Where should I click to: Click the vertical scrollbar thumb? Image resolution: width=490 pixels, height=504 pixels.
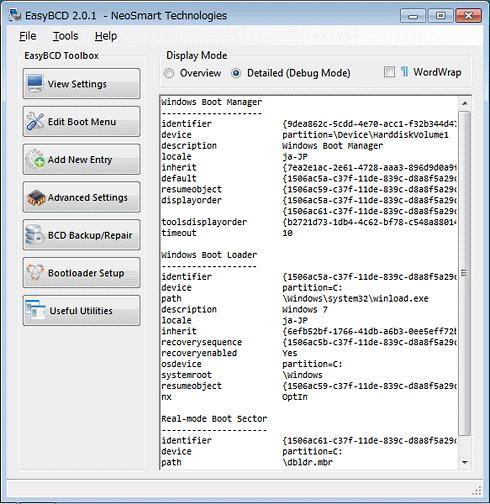click(465, 273)
